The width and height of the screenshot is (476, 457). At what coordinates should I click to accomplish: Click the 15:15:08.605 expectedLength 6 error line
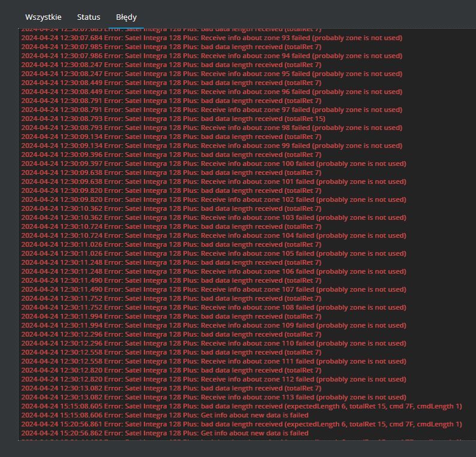[242, 406]
